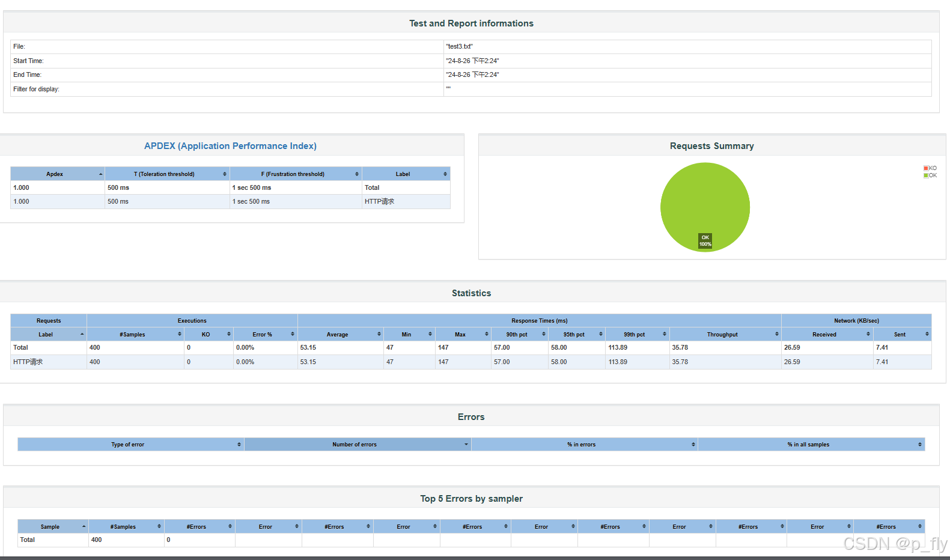Click the Top 5 Errors by sampler heading
This screenshot has width=950, height=560.
[x=472, y=499]
